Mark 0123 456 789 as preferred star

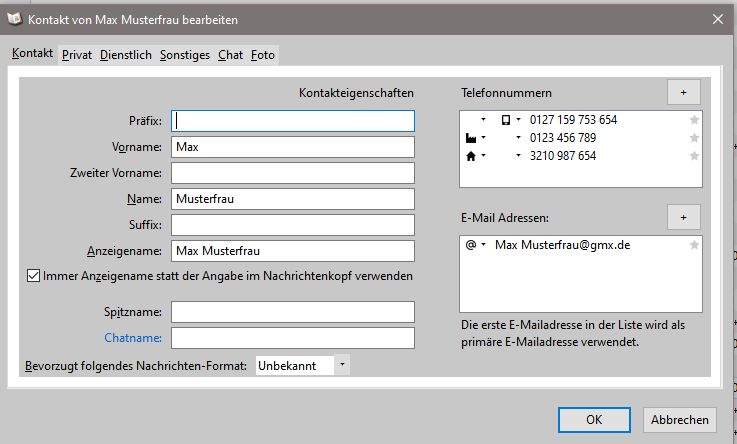click(694, 138)
